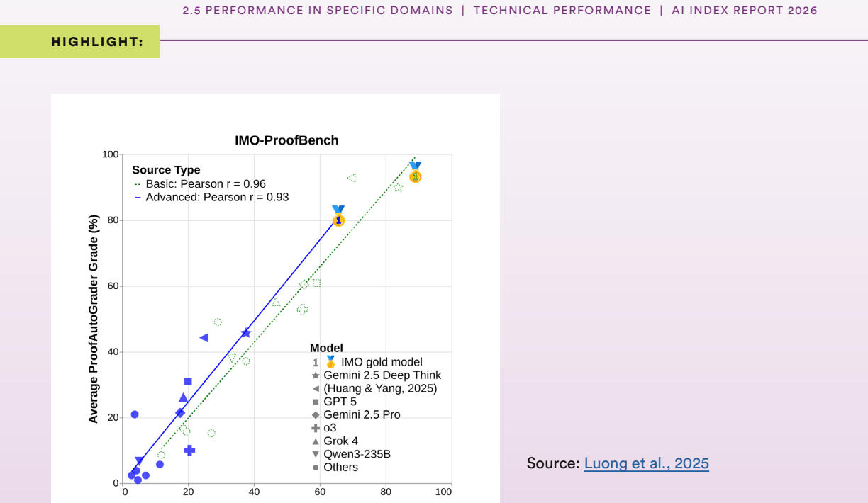Click the 'Gemini 2.5 Deep Think' legend label
868x503 pixels.
click(x=382, y=375)
